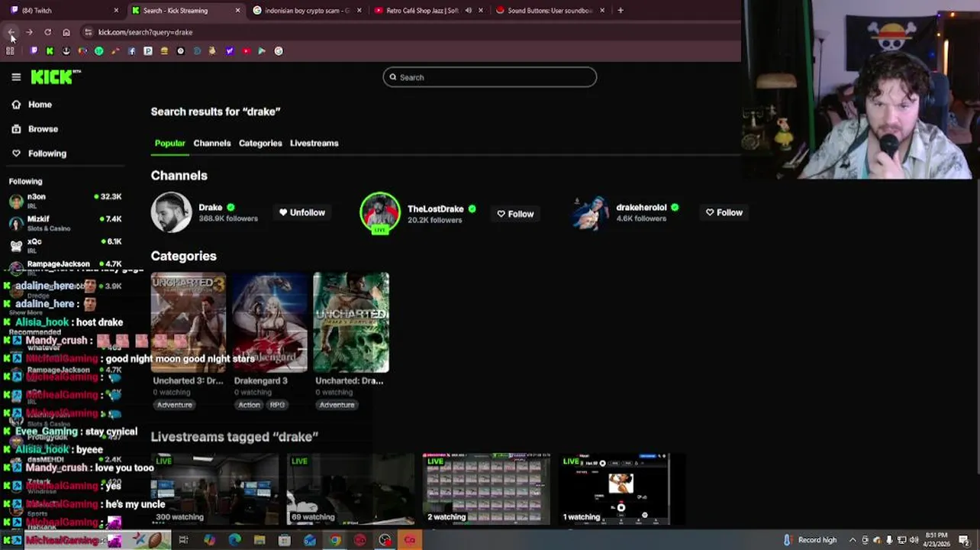
Task: Open the livestream with 2 watching
Action: point(486,490)
